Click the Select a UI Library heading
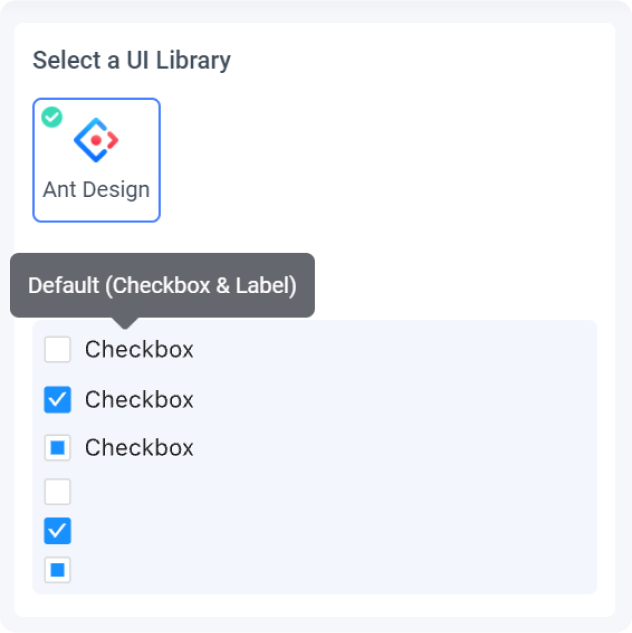The width and height of the screenshot is (632, 633). pyautogui.click(x=132, y=61)
